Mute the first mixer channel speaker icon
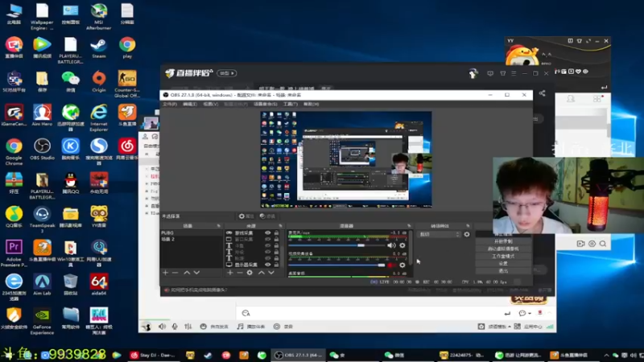The height and width of the screenshot is (362, 644). [391, 245]
